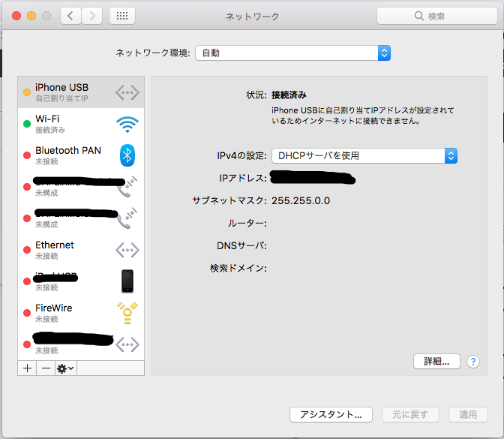Click the 適用 apply button
This screenshot has width=504, height=439.
(468, 414)
